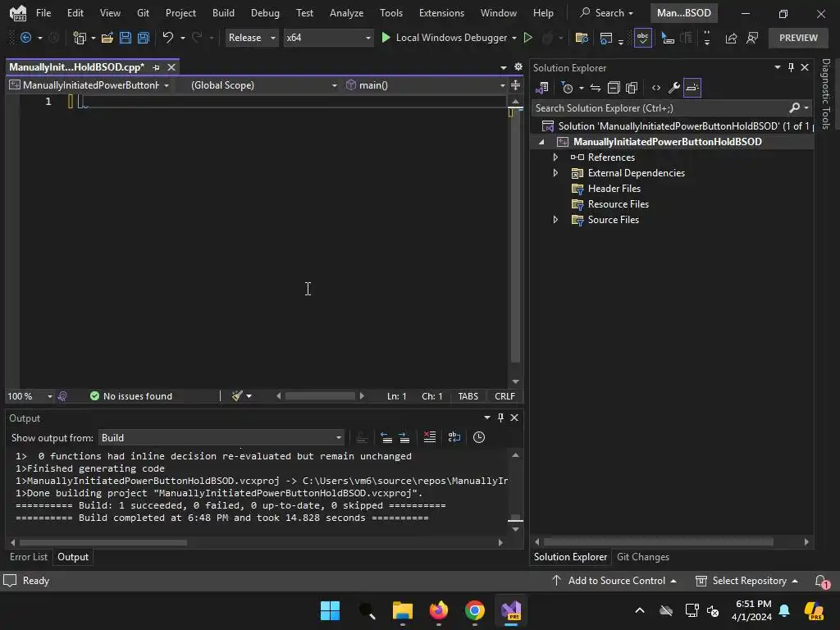This screenshot has height=630, width=840.
Task: Click Collapse All icon in Solution Explorer
Action: click(614, 88)
